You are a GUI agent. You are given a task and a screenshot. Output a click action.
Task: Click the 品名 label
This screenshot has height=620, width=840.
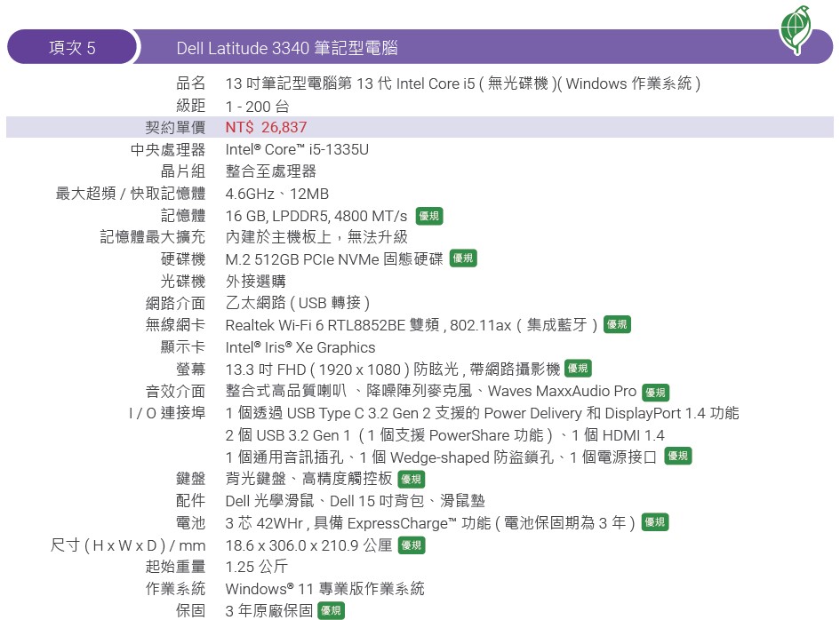click(x=191, y=83)
